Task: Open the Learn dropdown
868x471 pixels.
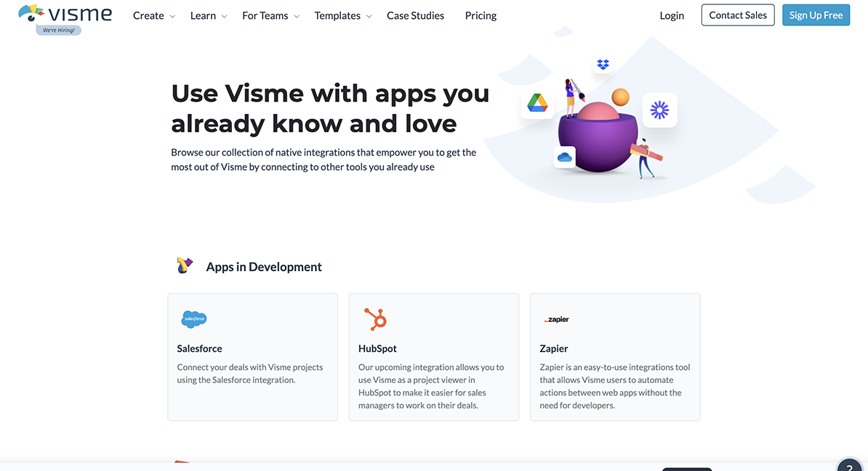Action: coord(203,15)
